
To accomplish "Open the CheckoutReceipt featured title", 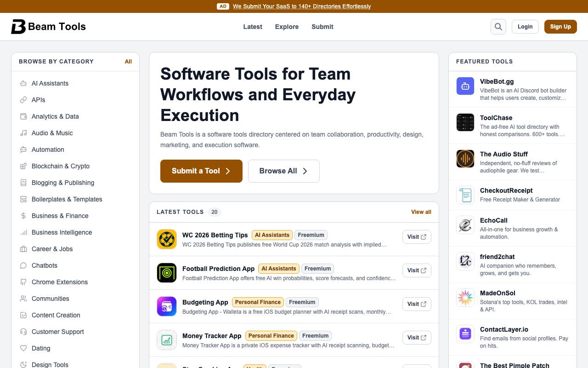I will [506, 190].
